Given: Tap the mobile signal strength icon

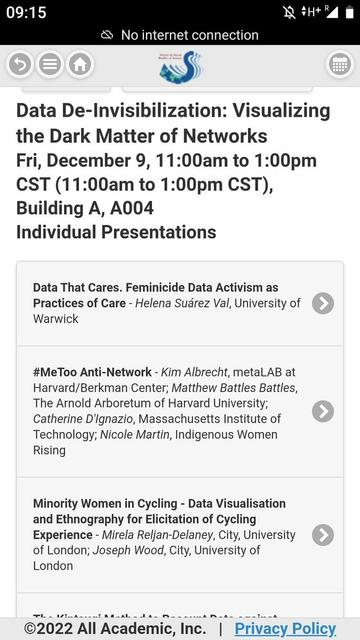Looking at the screenshot, I should point(331,13).
